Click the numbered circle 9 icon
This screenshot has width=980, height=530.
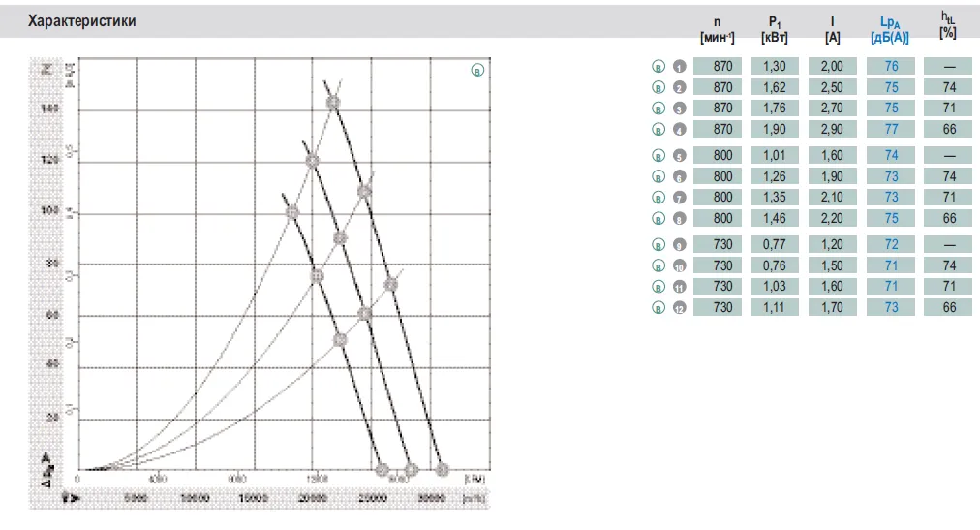click(x=680, y=245)
